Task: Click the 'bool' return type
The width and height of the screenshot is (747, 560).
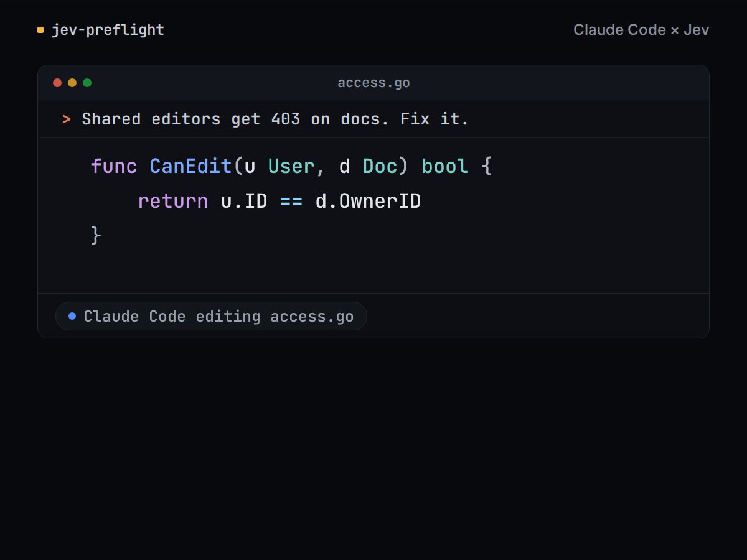Action: [x=445, y=167]
